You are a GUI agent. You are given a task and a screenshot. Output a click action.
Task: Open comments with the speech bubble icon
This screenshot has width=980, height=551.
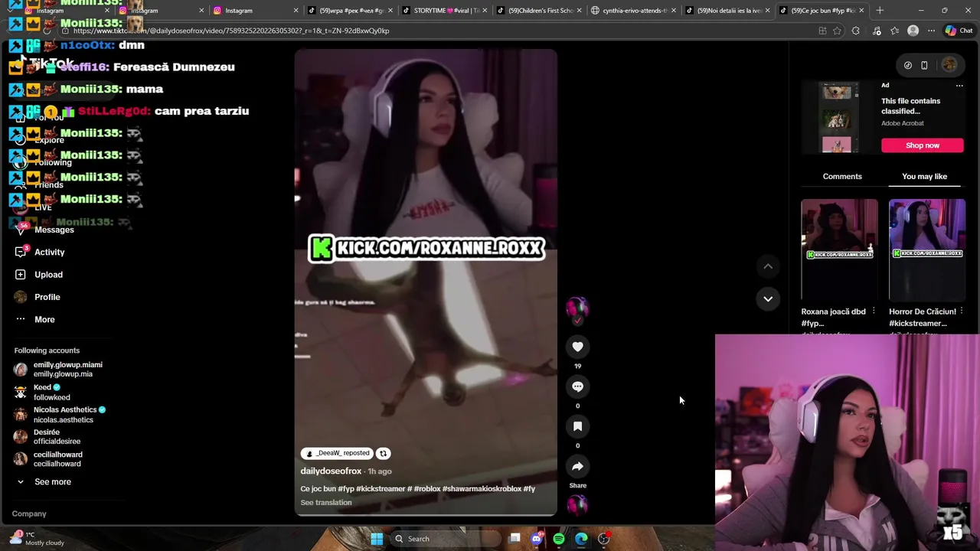(577, 386)
